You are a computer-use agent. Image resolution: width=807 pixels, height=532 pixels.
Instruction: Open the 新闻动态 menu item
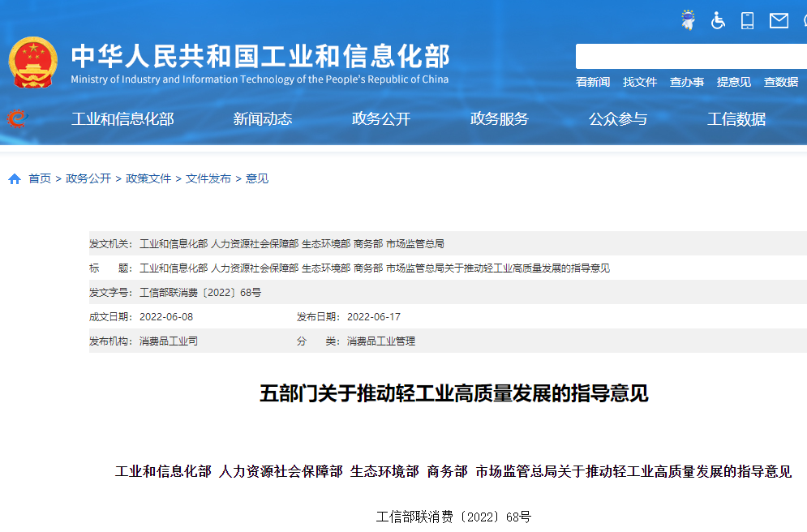[263, 119]
